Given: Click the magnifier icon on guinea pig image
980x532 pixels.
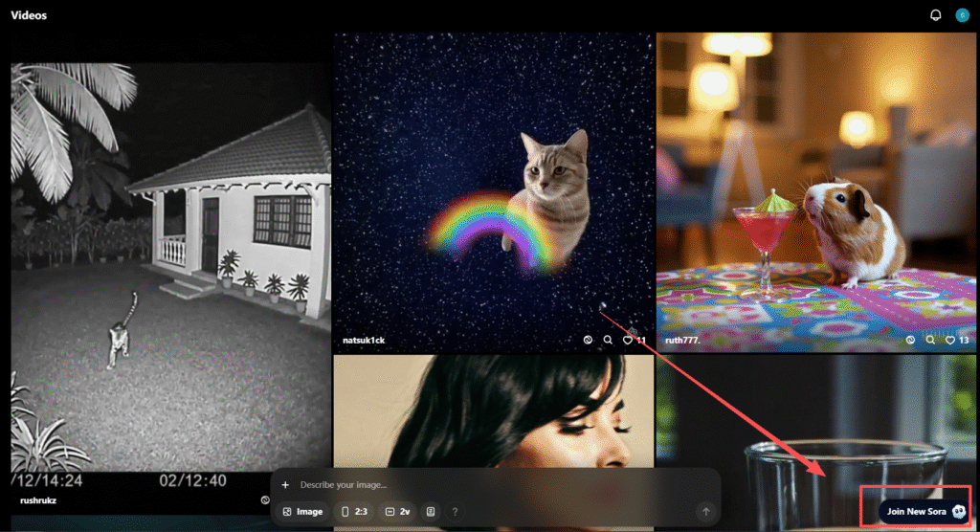Looking at the screenshot, I should [x=929, y=340].
